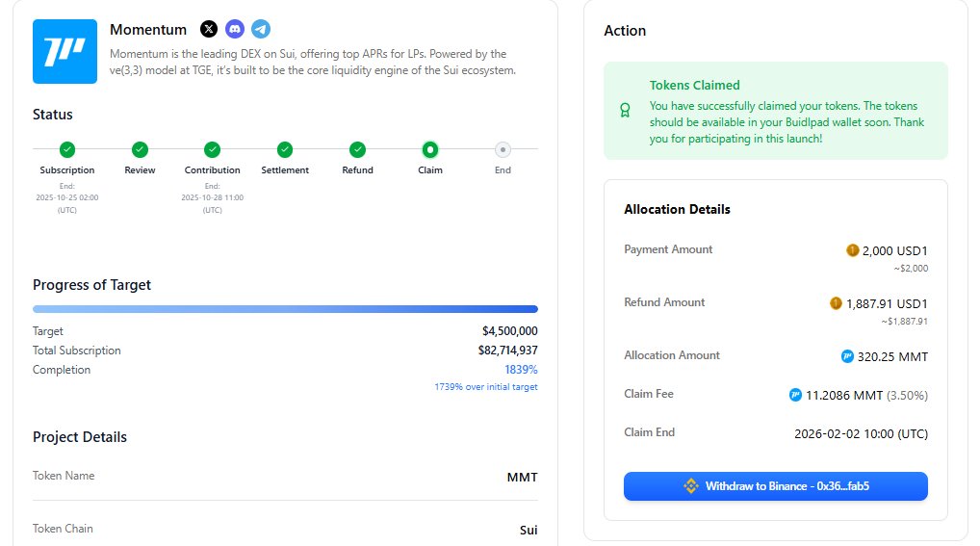Click the Refund step checkmark
Screen dimensions: 980x546
point(357,149)
